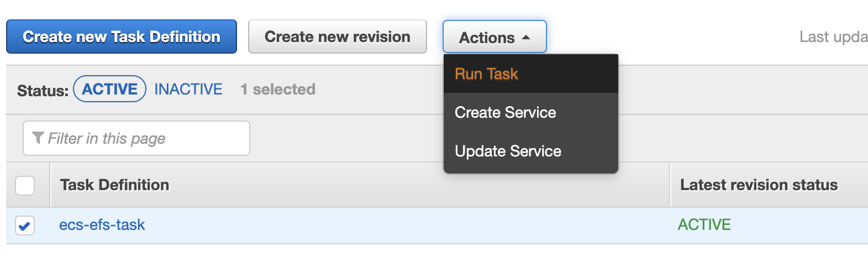
Task: Click the 'Status:' label
Action: pos(43,91)
